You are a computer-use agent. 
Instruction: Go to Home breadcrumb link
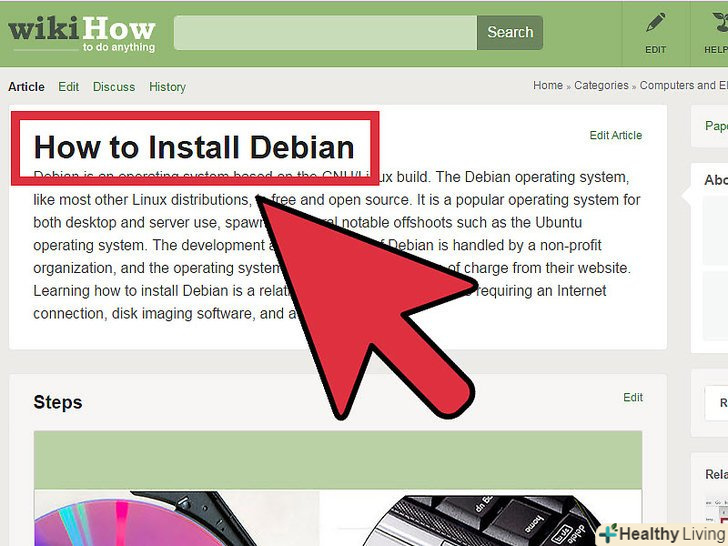[x=547, y=85]
